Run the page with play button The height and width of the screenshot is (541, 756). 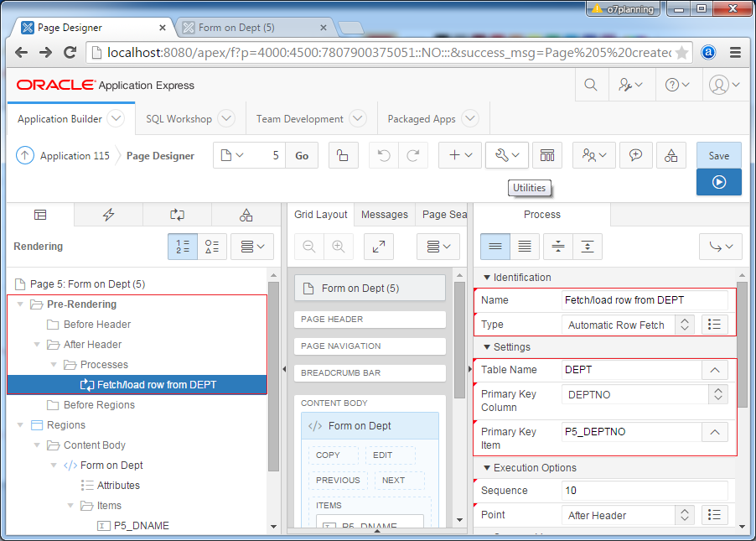click(719, 182)
